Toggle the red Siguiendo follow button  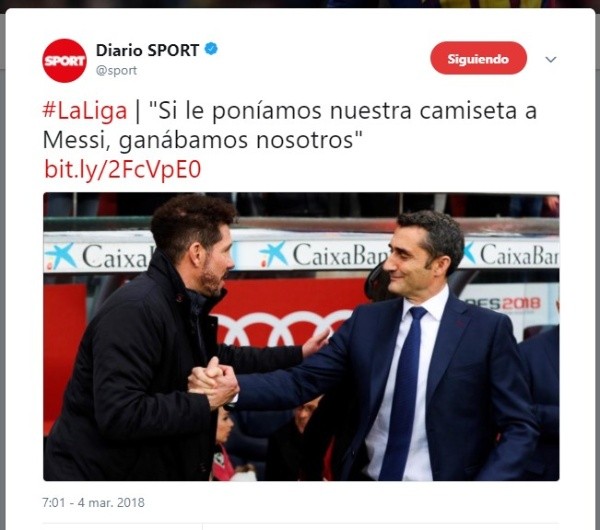[478, 58]
